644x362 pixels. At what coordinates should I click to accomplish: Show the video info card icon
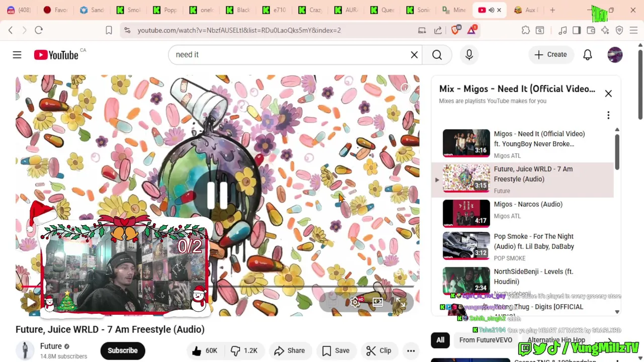click(405, 88)
